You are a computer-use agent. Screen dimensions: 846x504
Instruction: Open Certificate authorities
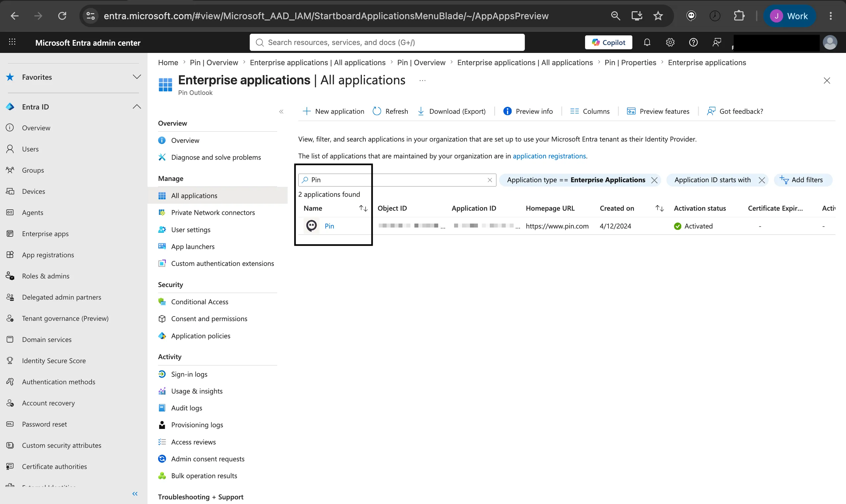point(54,467)
